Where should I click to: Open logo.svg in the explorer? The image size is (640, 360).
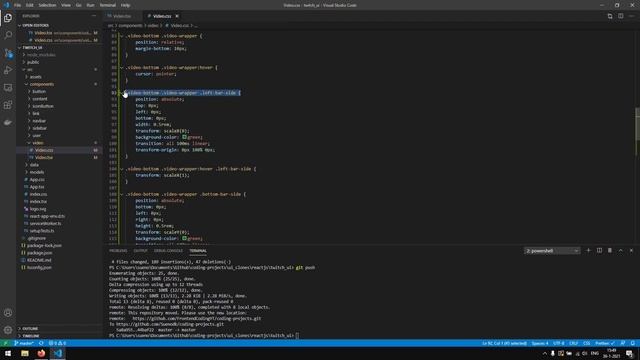click(38, 209)
